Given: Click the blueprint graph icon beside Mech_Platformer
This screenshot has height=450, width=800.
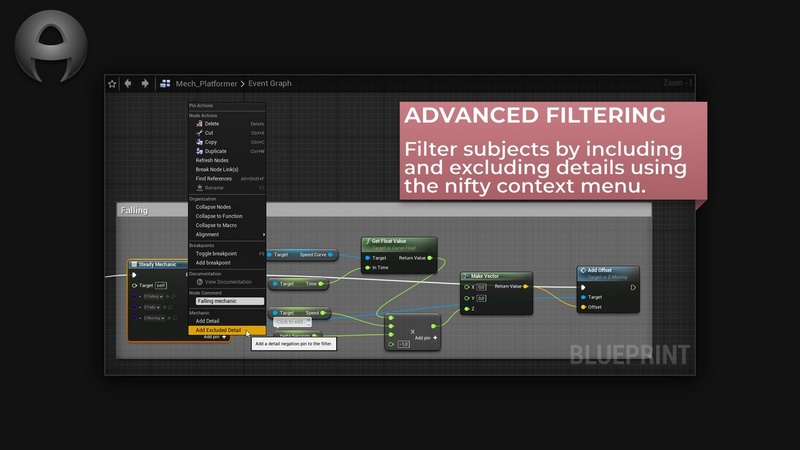Looking at the screenshot, I should [x=165, y=84].
